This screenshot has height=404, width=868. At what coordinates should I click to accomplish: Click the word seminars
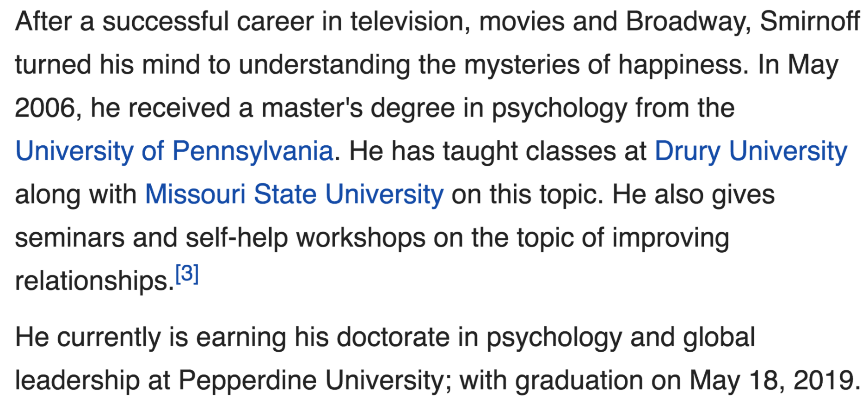click(69, 238)
